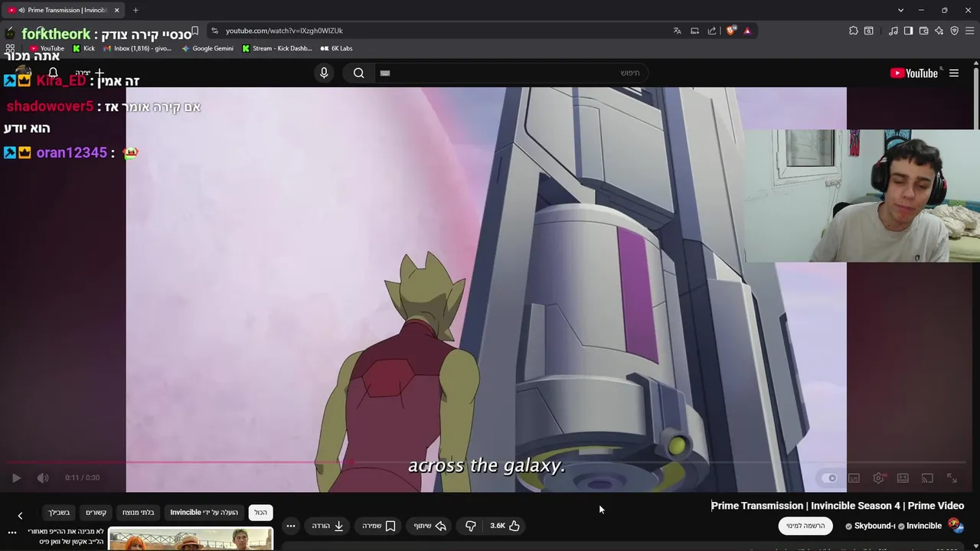Click the YouTube search magnifier button

point(359,73)
